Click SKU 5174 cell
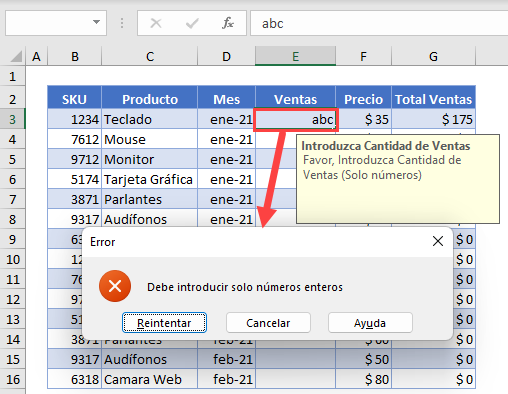Viewport: 508px width, 394px height. click(74, 179)
